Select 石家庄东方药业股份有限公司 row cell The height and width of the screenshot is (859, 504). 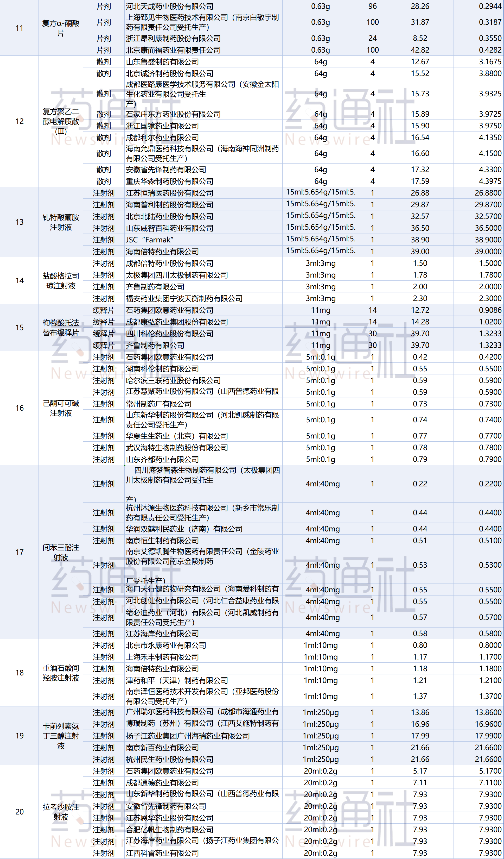click(x=173, y=114)
